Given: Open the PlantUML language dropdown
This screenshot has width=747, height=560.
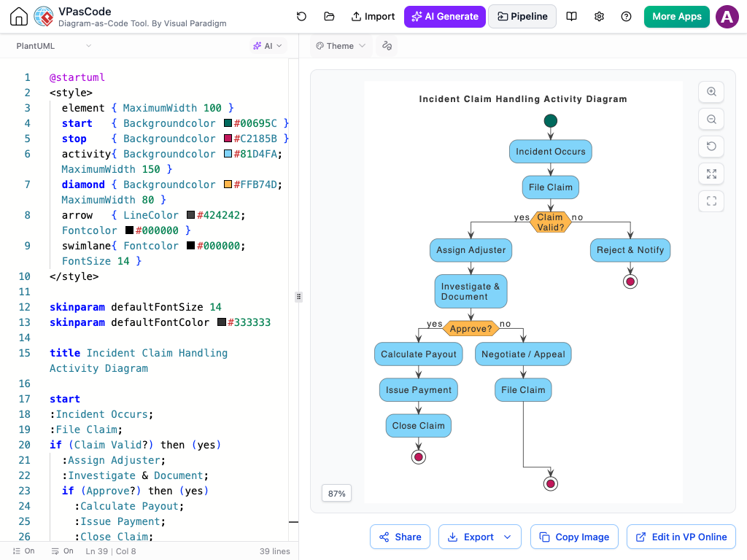Looking at the screenshot, I should (53, 46).
